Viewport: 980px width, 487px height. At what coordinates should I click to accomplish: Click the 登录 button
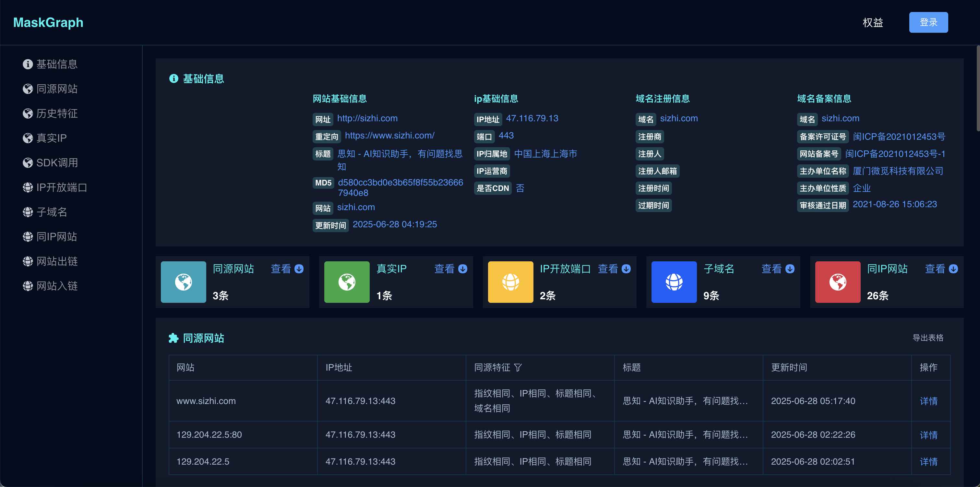[x=928, y=22]
